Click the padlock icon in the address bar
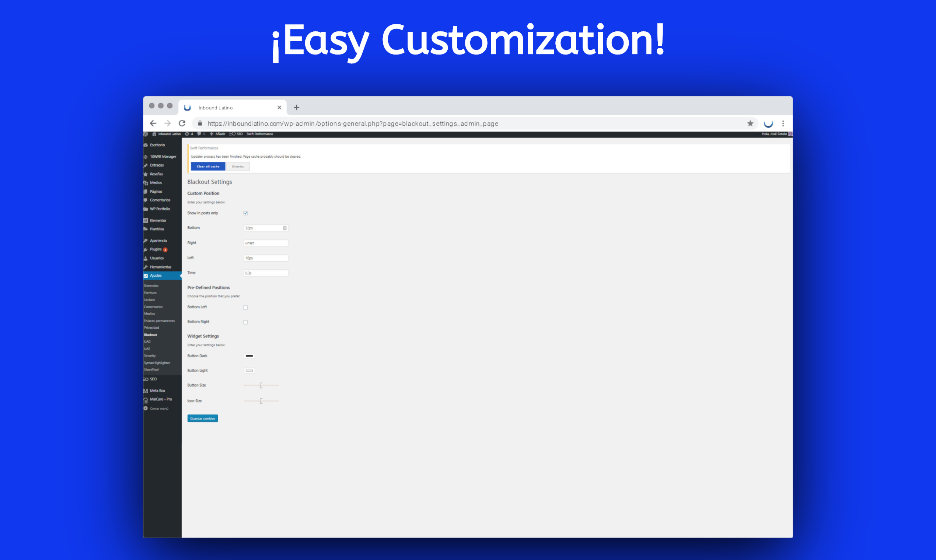 tap(200, 123)
